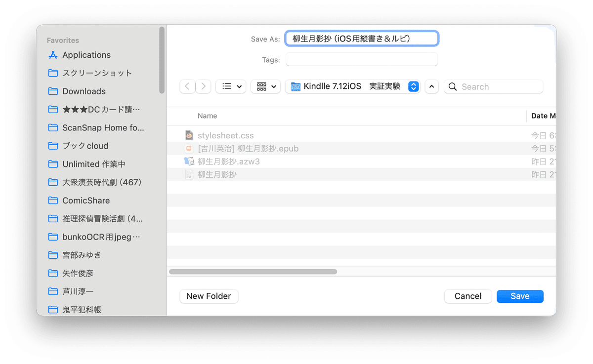Click the epub file icon
Image resolution: width=593 pixels, height=364 pixels.
click(x=189, y=148)
